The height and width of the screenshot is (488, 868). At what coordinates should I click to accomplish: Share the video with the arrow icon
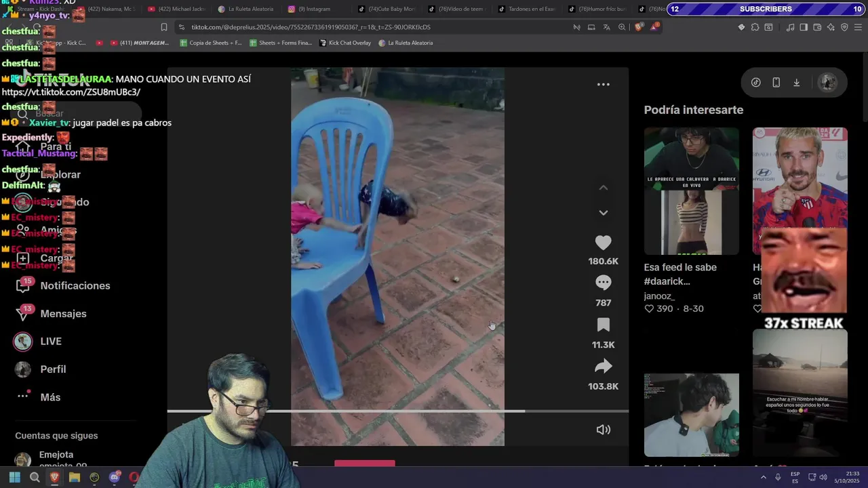click(x=603, y=367)
